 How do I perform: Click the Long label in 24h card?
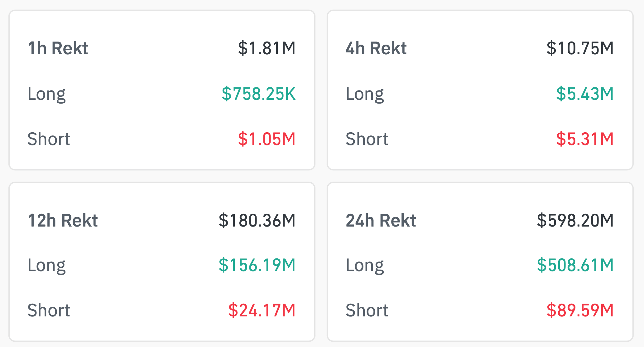(x=365, y=266)
